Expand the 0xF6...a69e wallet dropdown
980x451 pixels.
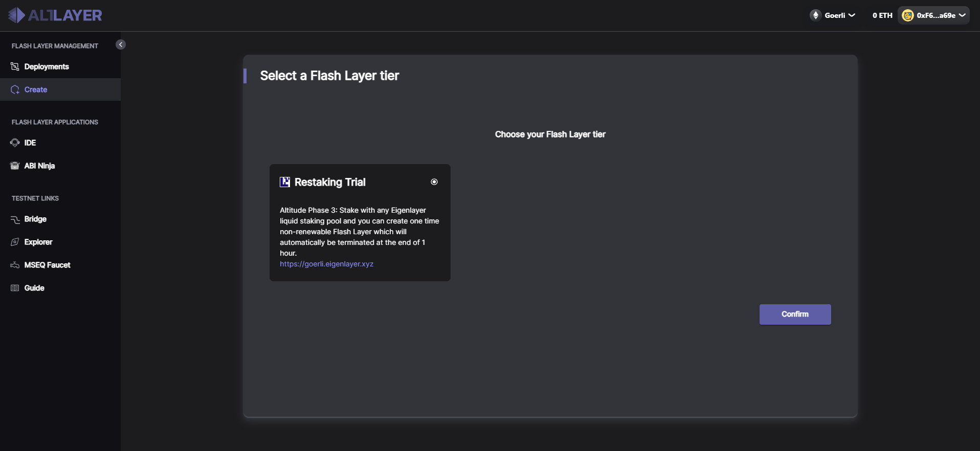[x=933, y=15]
